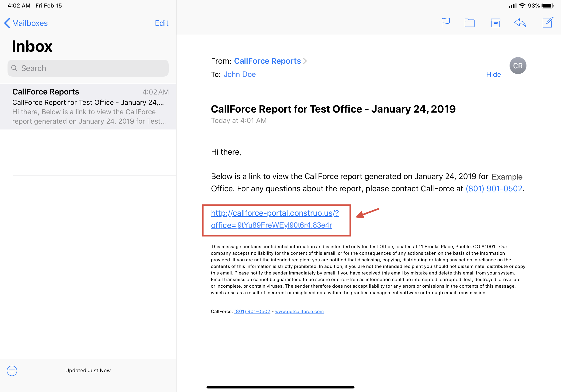Tap the home indicator bar
The image size is (561, 392).
click(280, 387)
